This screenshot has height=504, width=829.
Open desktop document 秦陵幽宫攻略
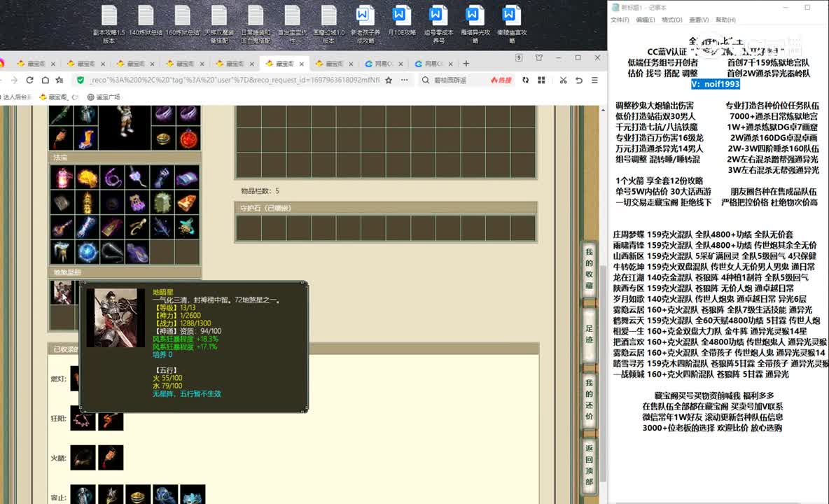pos(511,24)
